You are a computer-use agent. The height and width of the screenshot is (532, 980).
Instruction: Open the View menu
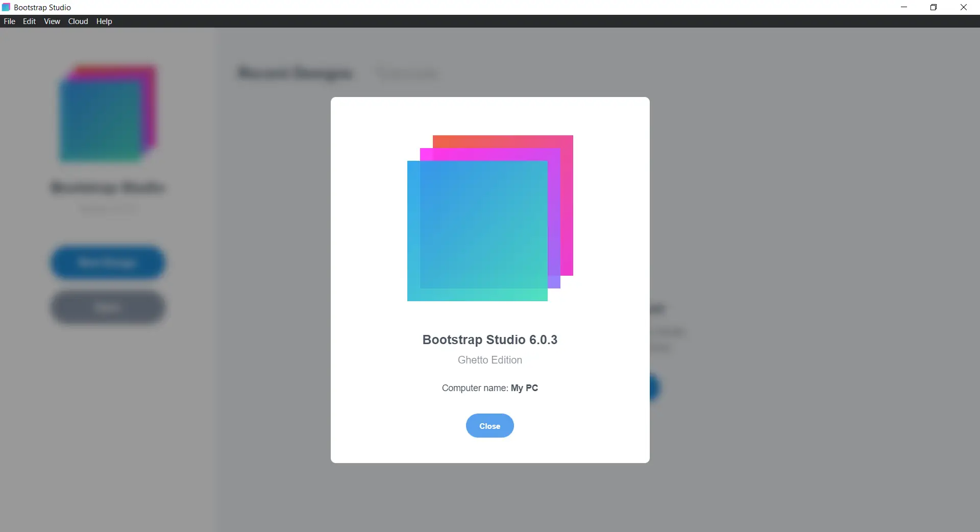52,21
